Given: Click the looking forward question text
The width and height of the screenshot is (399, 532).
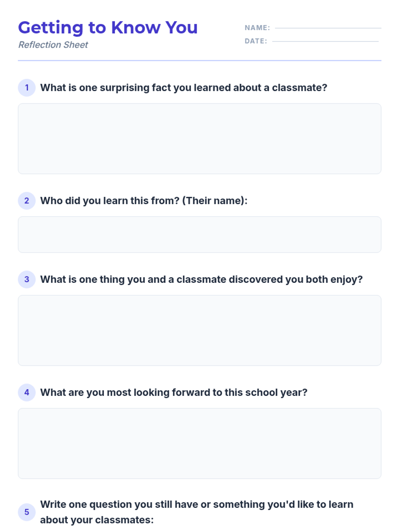Looking at the screenshot, I should (x=174, y=392).
